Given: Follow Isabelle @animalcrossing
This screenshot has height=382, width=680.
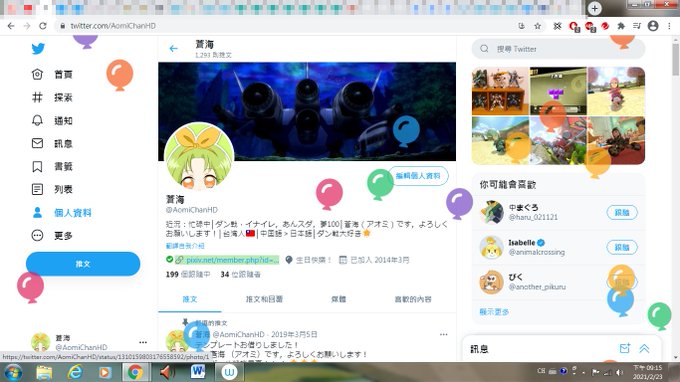Looking at the screenshot, I should pos(621,247).
